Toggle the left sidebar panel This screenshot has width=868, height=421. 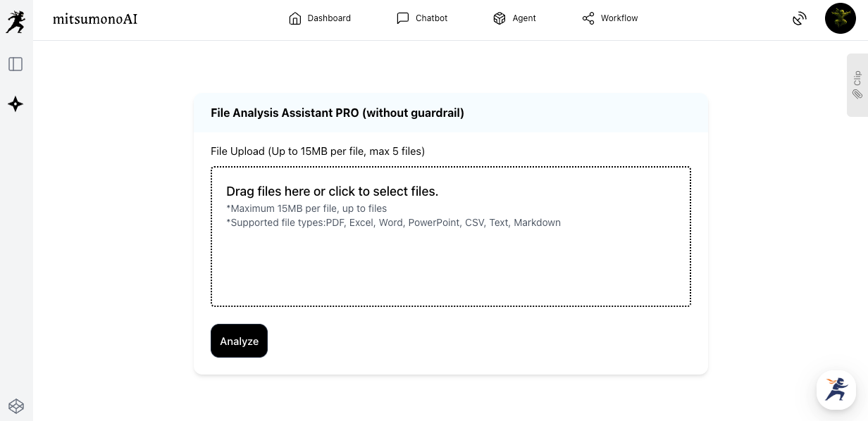pos(15,64)
